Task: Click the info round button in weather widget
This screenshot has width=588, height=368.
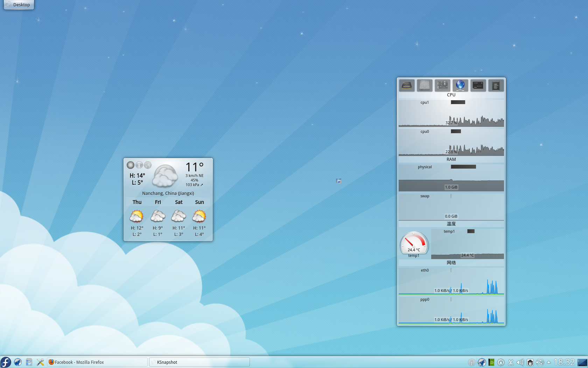Action: pyautogui.click(x=139, y=165)
